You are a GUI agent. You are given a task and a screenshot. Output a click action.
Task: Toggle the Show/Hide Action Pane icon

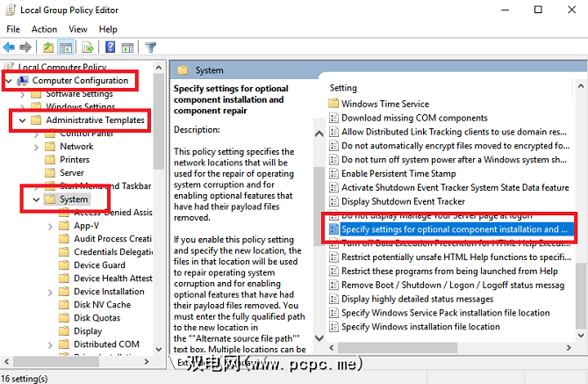127,47
